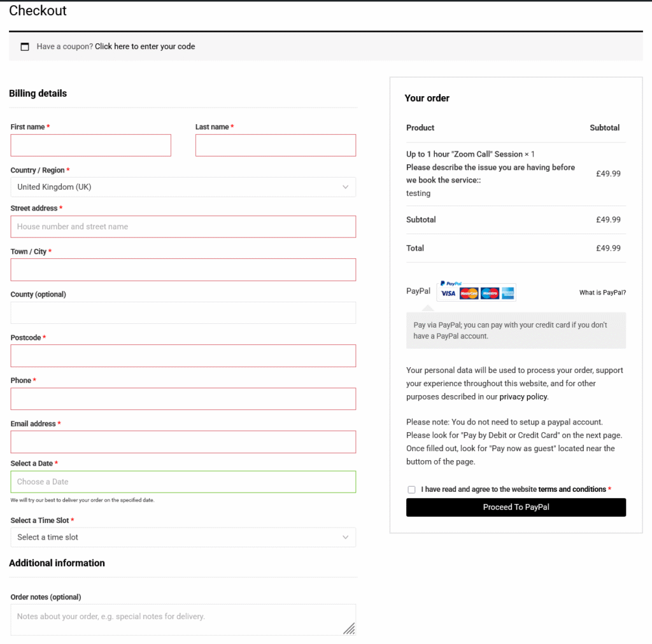
Task: Click the Email address field
Action: pyautogui.click(x=183, y=442)
